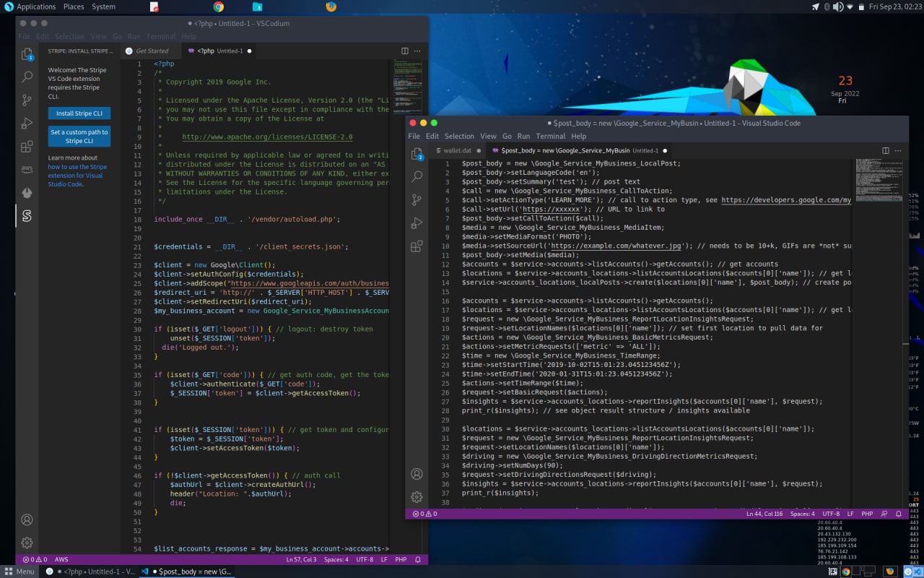This screenshot has height=578, width=924.
Task: Toggle the notifications bell in VSCodium status bar
Action: pos(419,559)
